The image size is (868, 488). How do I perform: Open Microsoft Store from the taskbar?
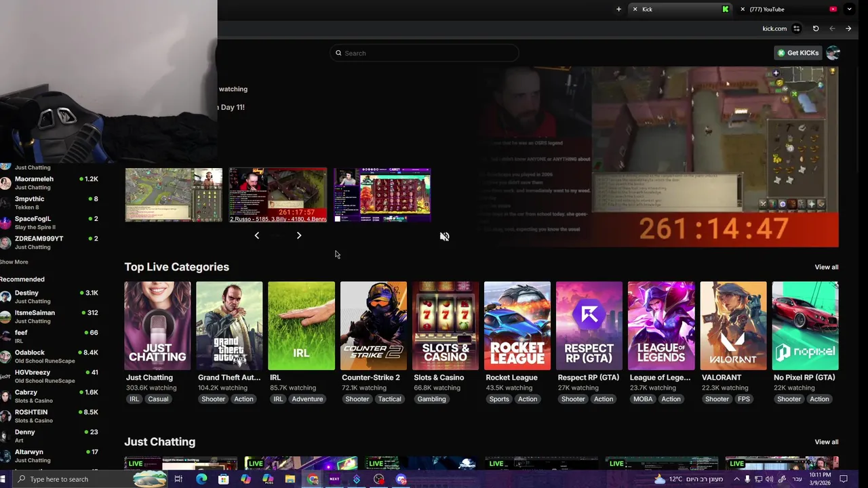tap(224, 479)
